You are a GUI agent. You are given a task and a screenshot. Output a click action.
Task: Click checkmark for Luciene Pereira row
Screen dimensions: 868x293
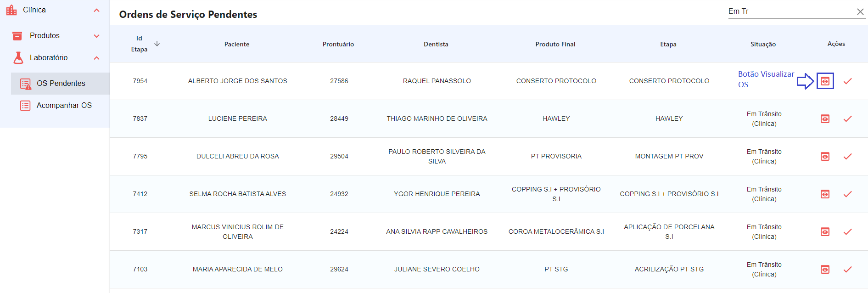847,119
